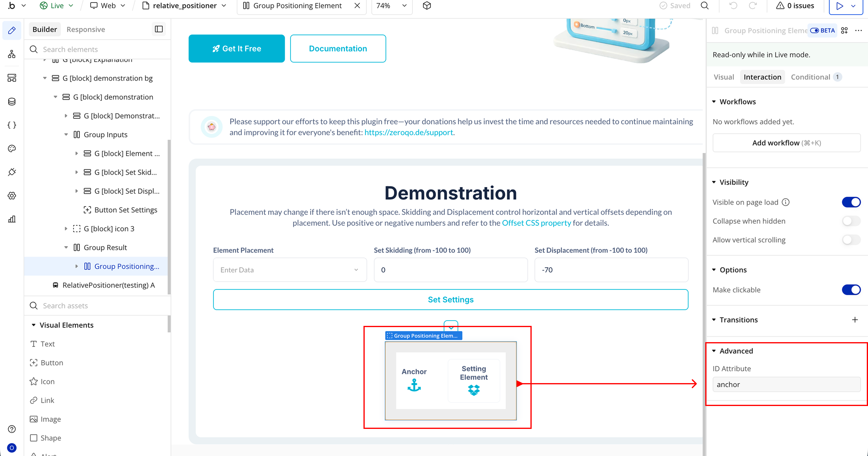Toggle the element tree panel layout icon
Viewport: 868px width, 456px height.
pyautogui.click(x=159, y=29)
